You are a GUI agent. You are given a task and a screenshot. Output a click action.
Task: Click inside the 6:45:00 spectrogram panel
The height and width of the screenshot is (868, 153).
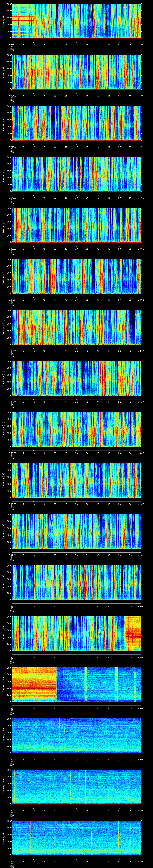point(77,736)
